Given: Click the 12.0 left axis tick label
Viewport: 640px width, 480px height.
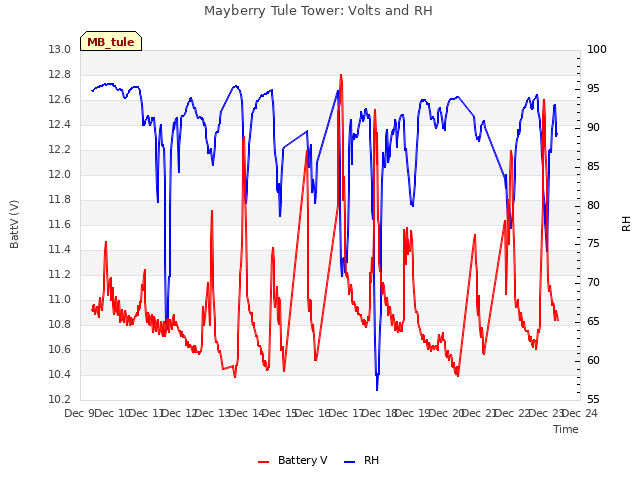Looking at the screenshot, I should pos(60,175).
